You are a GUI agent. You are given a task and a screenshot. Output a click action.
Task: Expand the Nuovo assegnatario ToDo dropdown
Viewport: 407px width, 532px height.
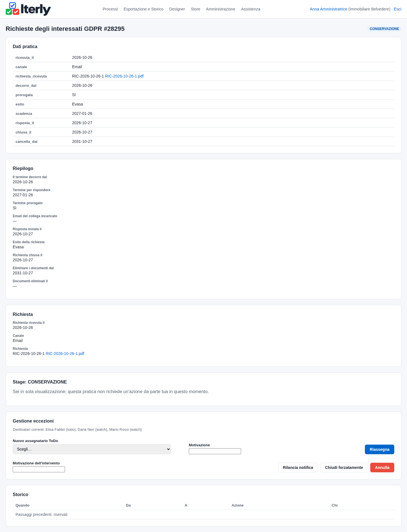coord(92,449)
